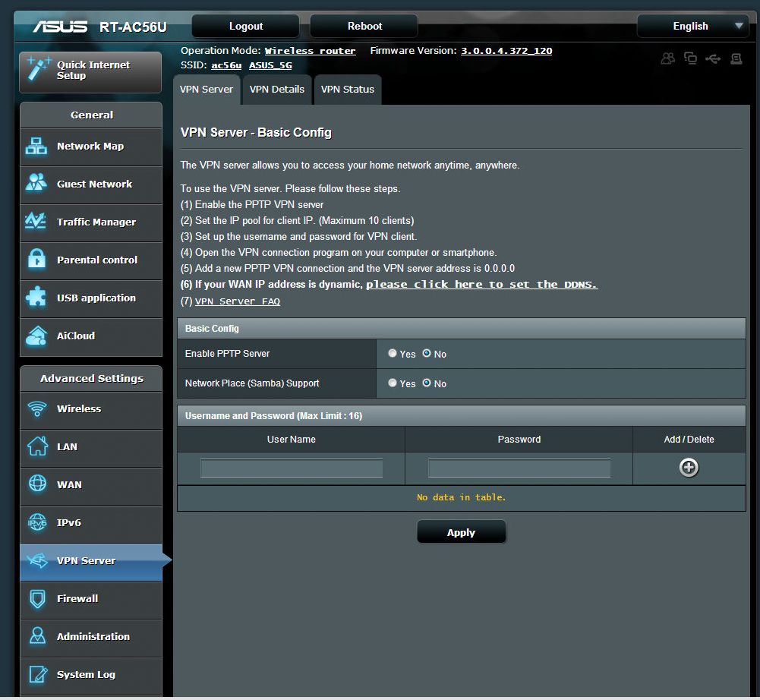Switch to the VPN Details tab
Viewport: 760px width, 700px height.
point(277,89)
